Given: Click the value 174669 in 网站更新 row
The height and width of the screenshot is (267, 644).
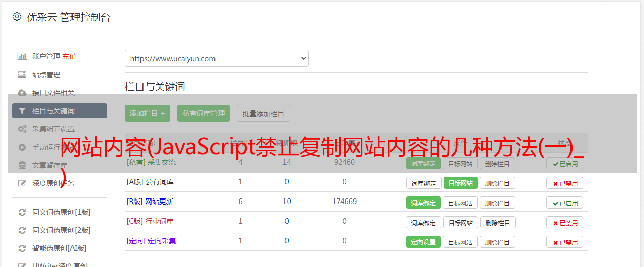Looking at the screenshot, I should tap(344, 202).
